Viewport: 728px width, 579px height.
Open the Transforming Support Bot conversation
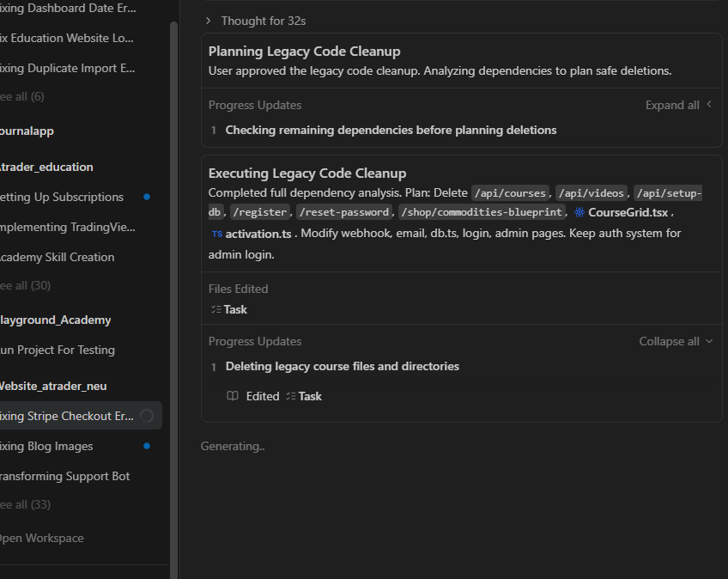click(x=65, y=476)
